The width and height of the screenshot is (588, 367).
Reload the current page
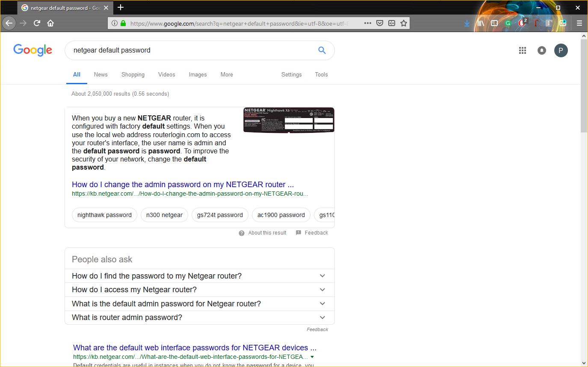click(37, 23)
